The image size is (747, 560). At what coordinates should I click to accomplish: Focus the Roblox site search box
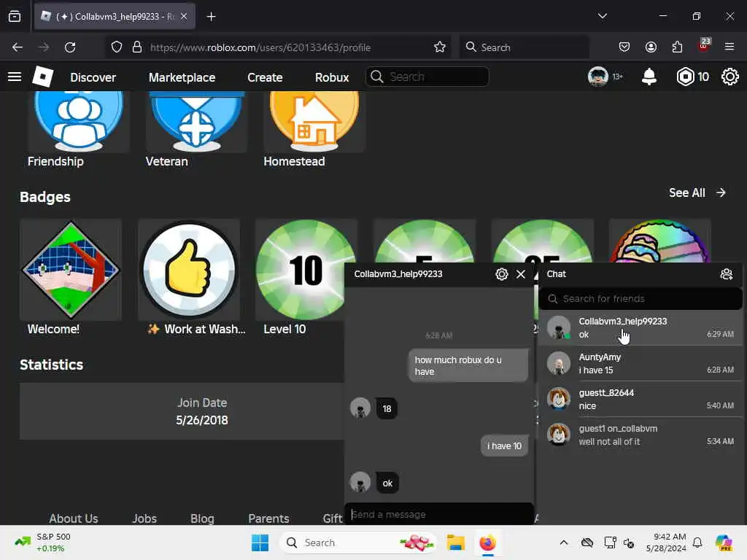pyautogui.click(x=427, y=77)
